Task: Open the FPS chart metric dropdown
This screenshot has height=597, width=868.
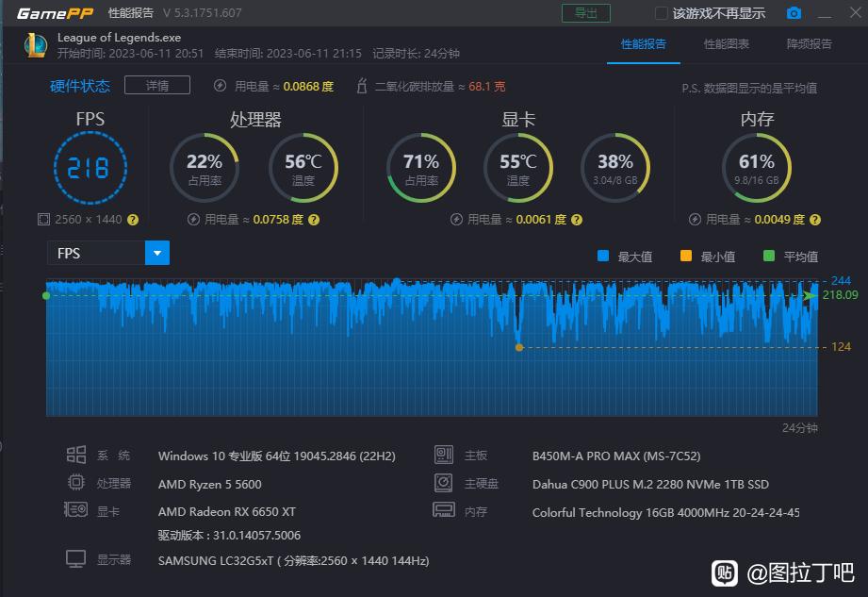Action: tap(157, 253)
